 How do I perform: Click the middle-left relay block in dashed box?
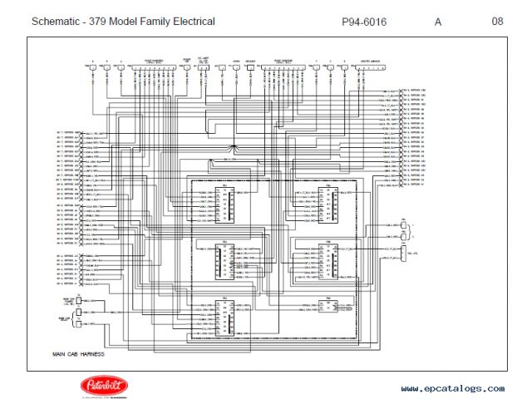click(x=224, y=260)
